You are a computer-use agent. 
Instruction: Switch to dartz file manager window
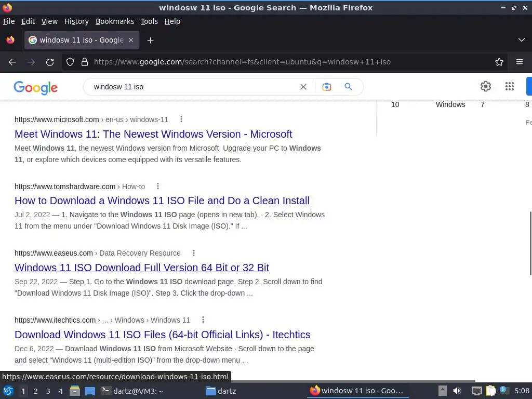[221, 391]
